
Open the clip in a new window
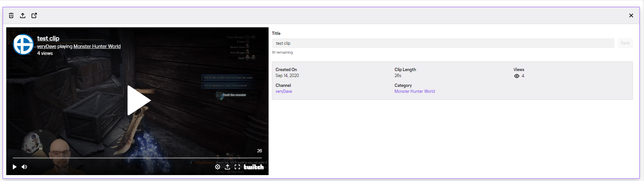click(x=34, y=15)
